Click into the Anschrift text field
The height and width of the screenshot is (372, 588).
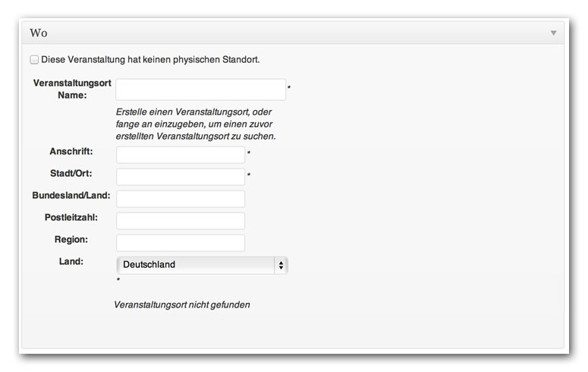181,155
